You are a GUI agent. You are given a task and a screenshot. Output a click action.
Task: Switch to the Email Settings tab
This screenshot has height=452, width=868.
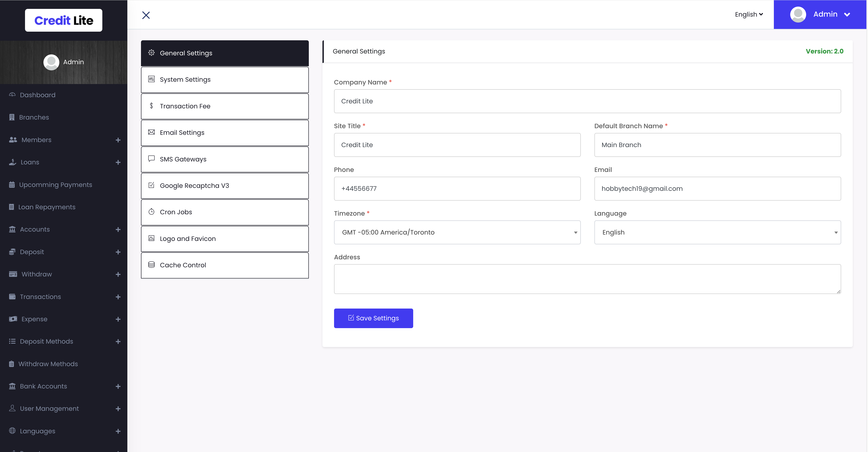tap(225, 133)
